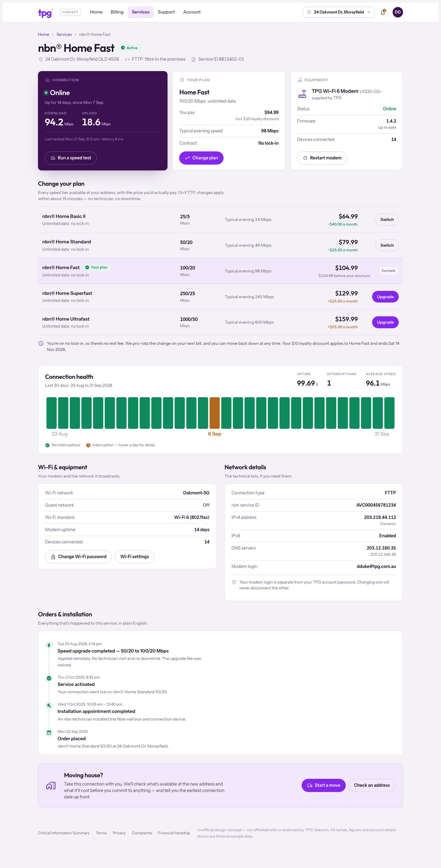Screen dimensions: 441x868
Task: Change Wi-Fi password
Action: 78,557
